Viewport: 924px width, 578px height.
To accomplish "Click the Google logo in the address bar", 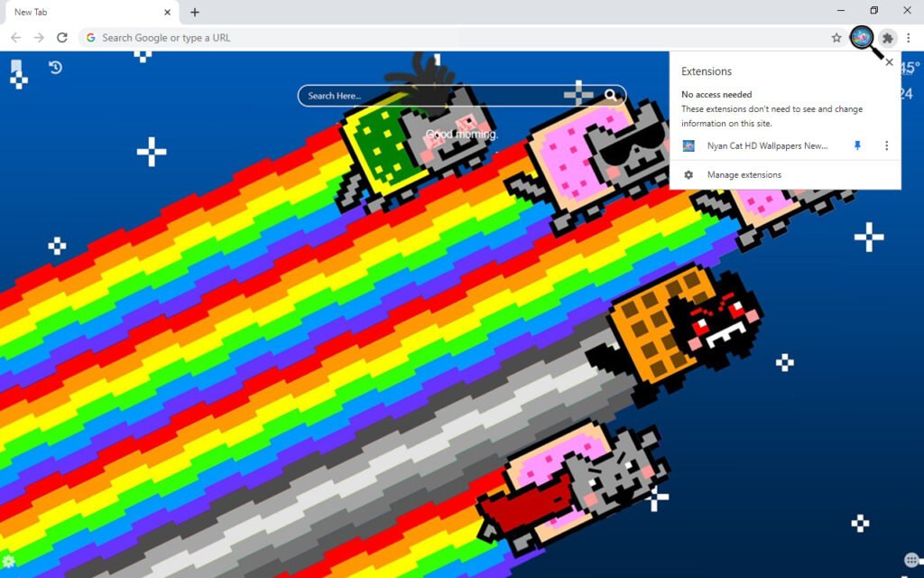I will pos(91,38).
